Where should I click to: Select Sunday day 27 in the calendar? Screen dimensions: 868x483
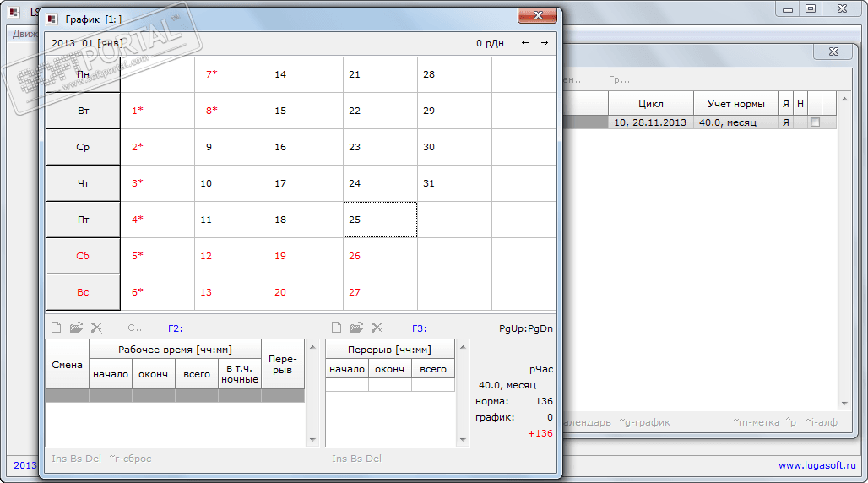point(380,292)
